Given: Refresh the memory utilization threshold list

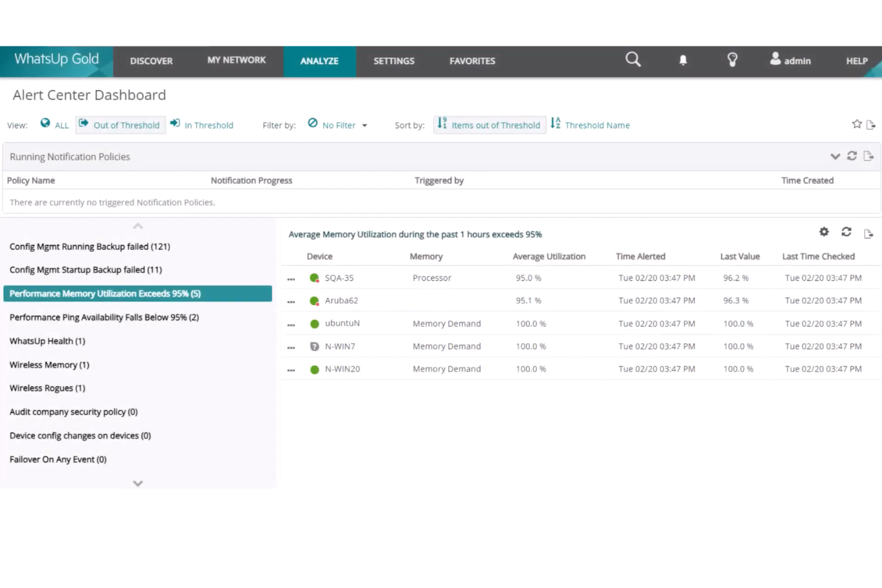Looking at the screenshot, I should click(x=846, y=232).
